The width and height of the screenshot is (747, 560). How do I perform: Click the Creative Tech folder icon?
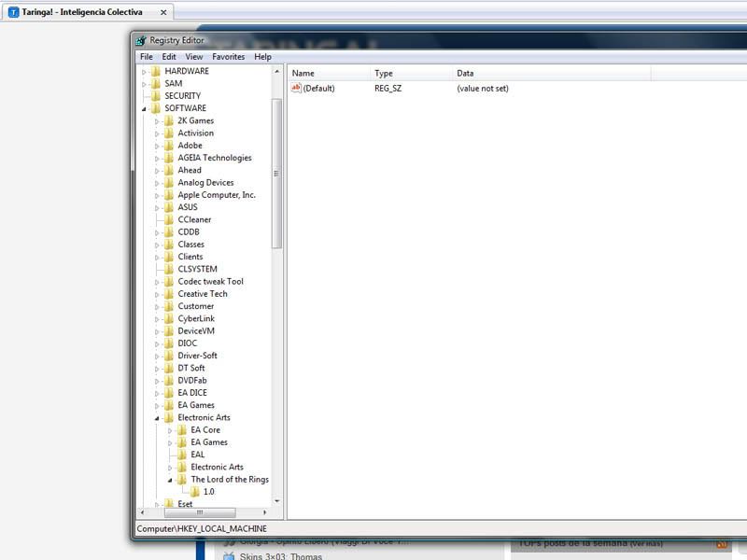169,294
